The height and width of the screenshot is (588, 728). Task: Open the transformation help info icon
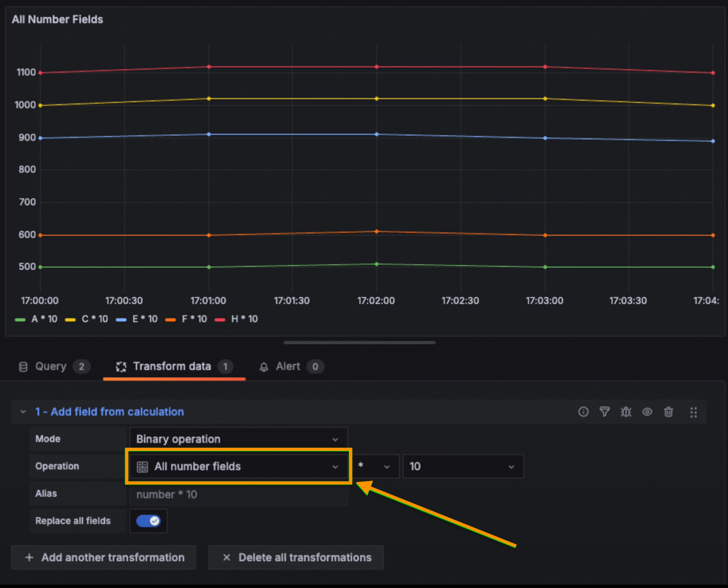point(583,412)
